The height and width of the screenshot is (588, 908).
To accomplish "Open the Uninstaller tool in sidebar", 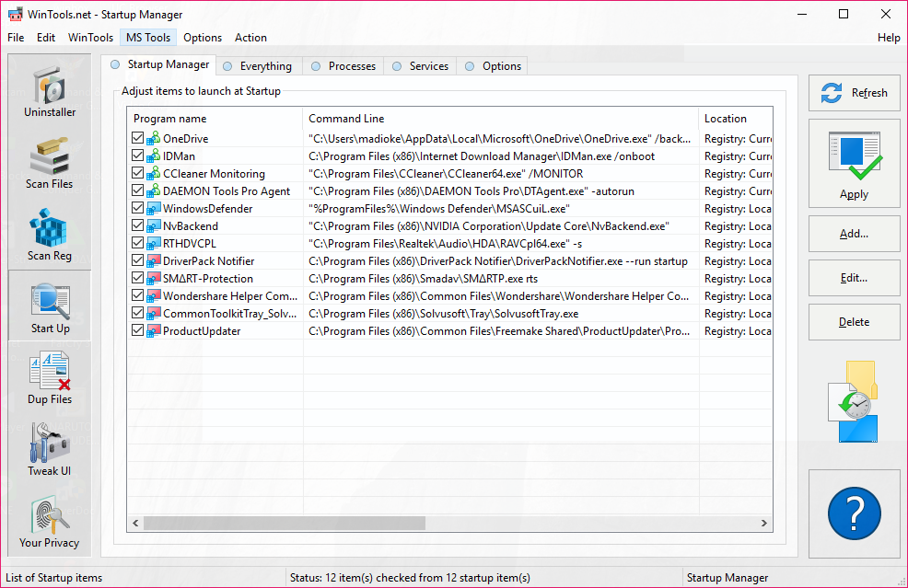I will tap(50, 91).
